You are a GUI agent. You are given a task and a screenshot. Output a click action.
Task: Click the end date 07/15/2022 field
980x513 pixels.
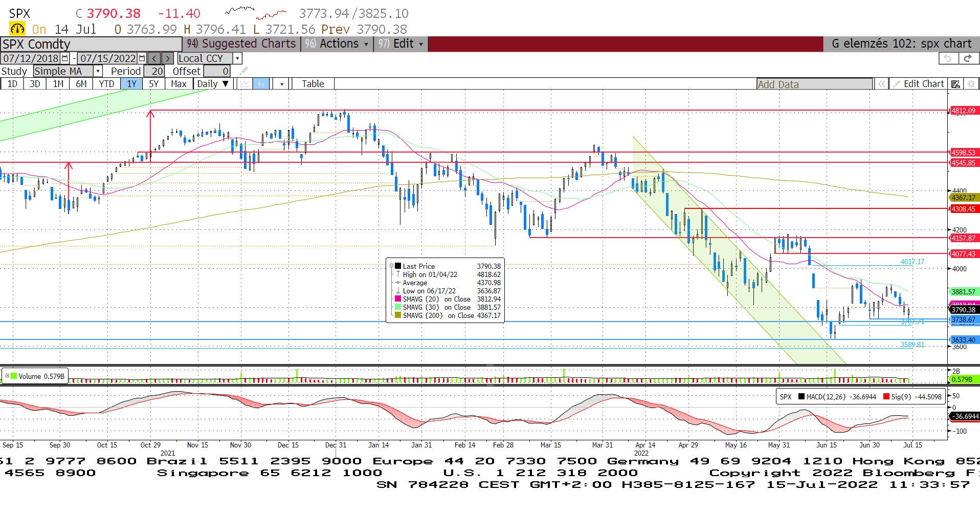pyautogui.click(x=108, y=58)
